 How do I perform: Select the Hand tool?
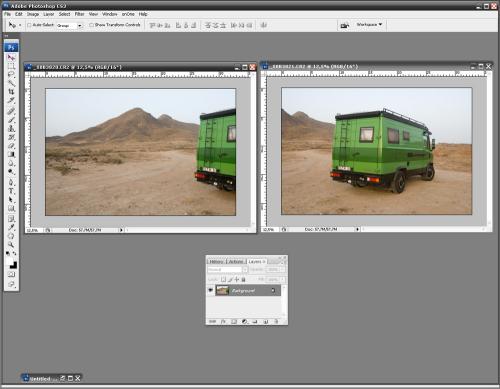pyautogui.click(x=11, y=236)
